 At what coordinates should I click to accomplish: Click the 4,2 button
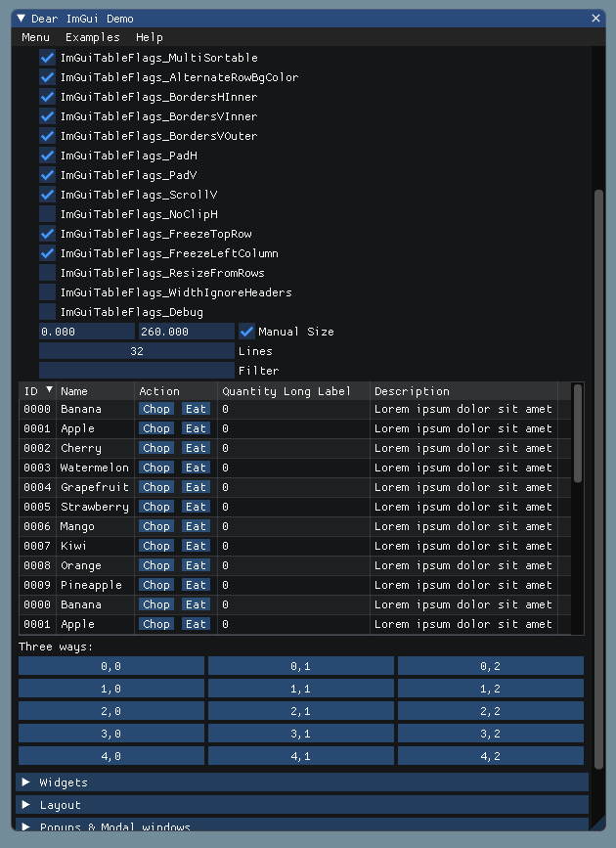coord(491,755)
